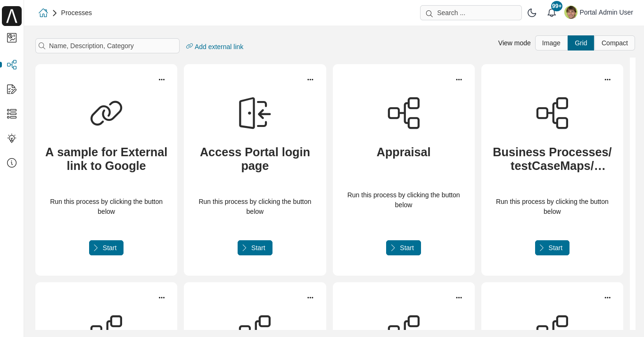Start the Appraisal process
The image size is (644, 337).
point(403,247)
